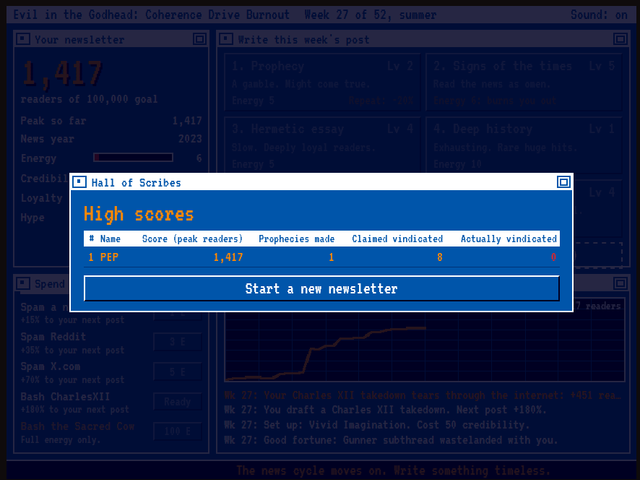Viewport: 640px width, 480px height.
Task: Click the Write this week's post left icon
Action: pos(226,39)
